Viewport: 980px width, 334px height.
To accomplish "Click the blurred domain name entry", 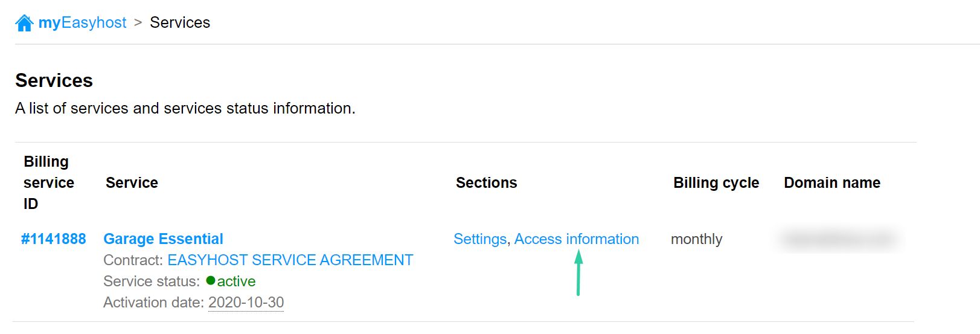I will [838, 239].
